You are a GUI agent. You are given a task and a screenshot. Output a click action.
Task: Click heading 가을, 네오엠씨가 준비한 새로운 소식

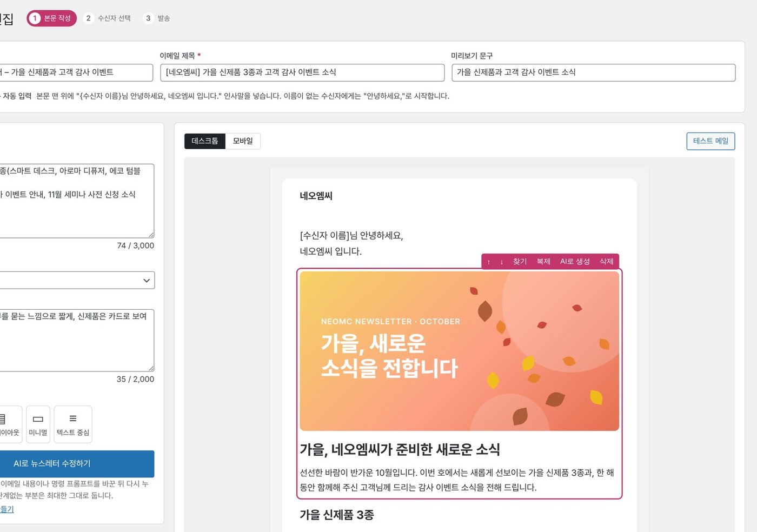(x=400, y=449)
